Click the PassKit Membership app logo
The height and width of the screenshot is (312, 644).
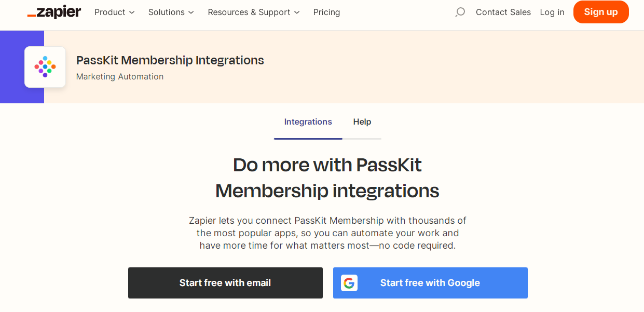coord(45,67)
